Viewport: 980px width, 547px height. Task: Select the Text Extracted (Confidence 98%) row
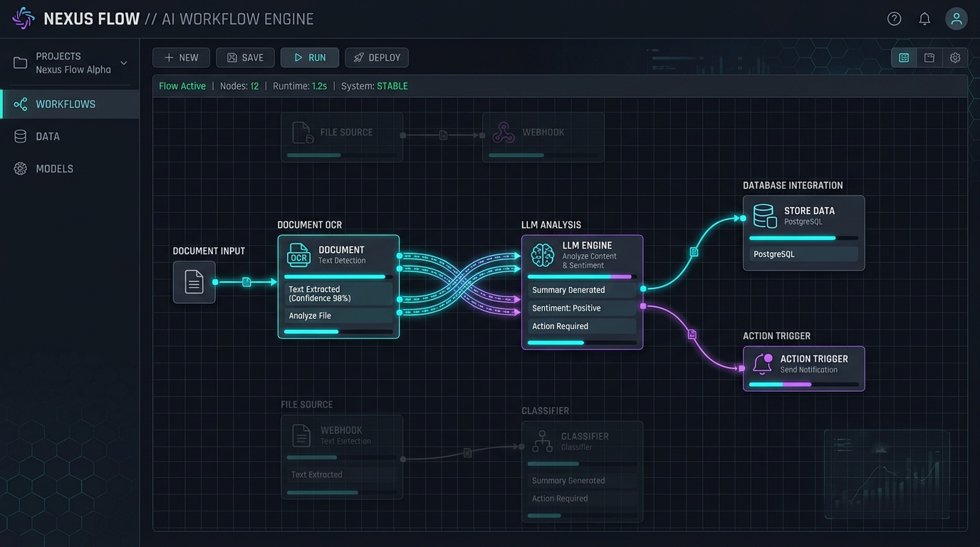[x=338, y=293]
